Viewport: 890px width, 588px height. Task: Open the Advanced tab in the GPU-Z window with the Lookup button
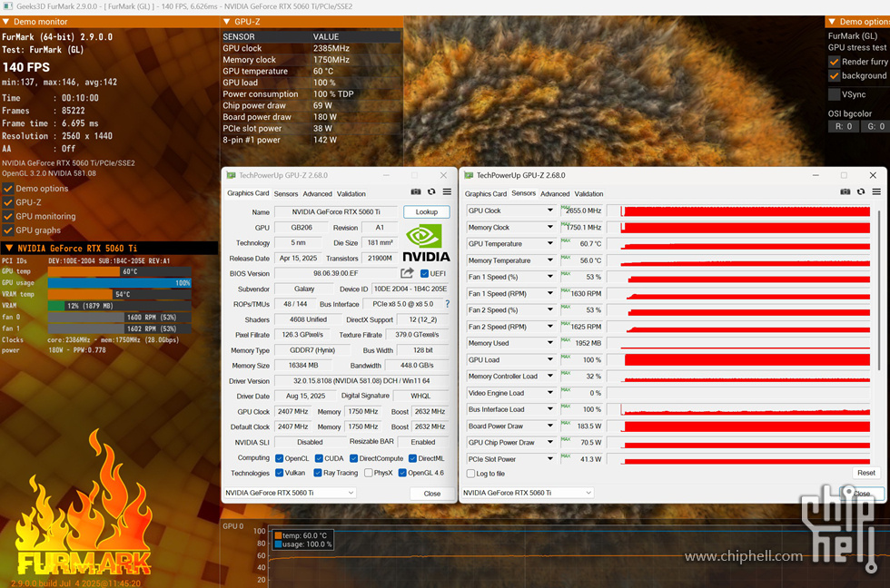point(317,193)
